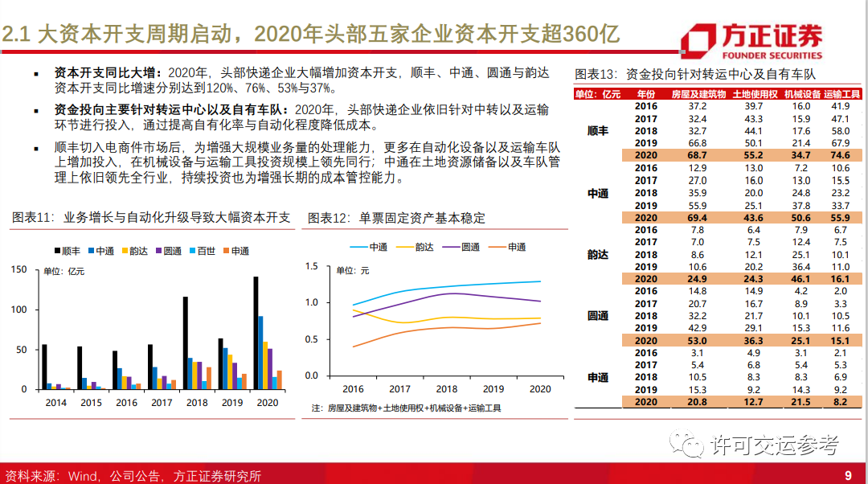This screenshot has height=484, width=868.
Task: Click the 房屋及建筑物 column header
Action: [x=698, y=94]
